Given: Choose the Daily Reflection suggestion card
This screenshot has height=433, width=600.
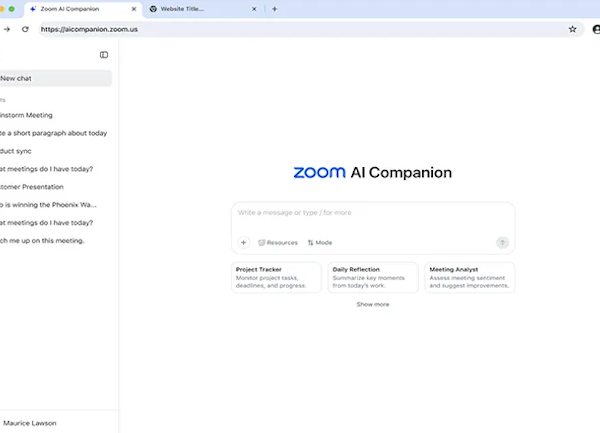Looking at the screenshot, I should 373,277.
